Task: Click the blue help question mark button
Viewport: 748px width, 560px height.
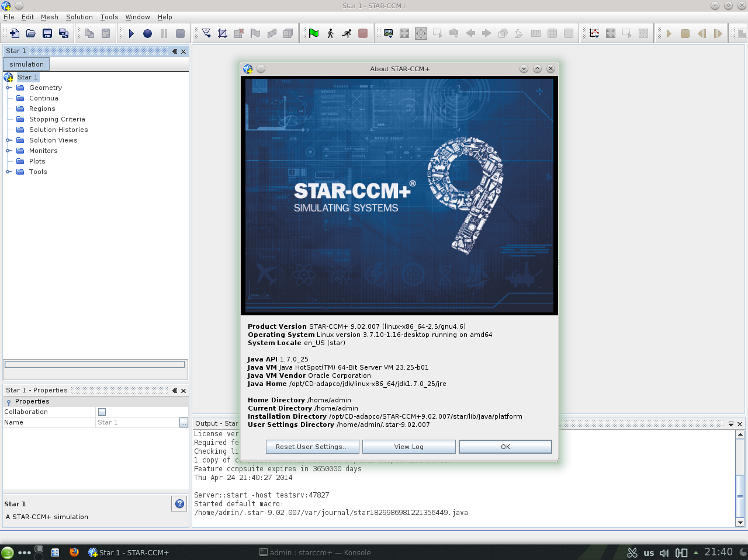Action: pyautogui.click(x=179, y=504)
